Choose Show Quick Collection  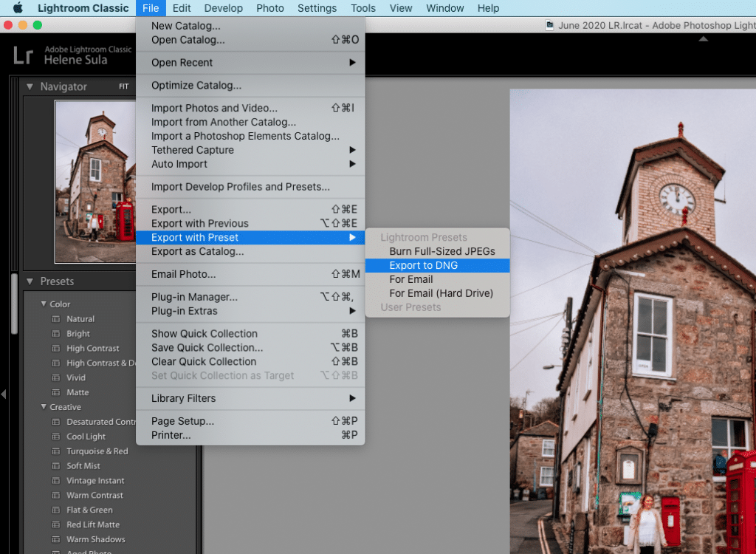click(250, 334)
